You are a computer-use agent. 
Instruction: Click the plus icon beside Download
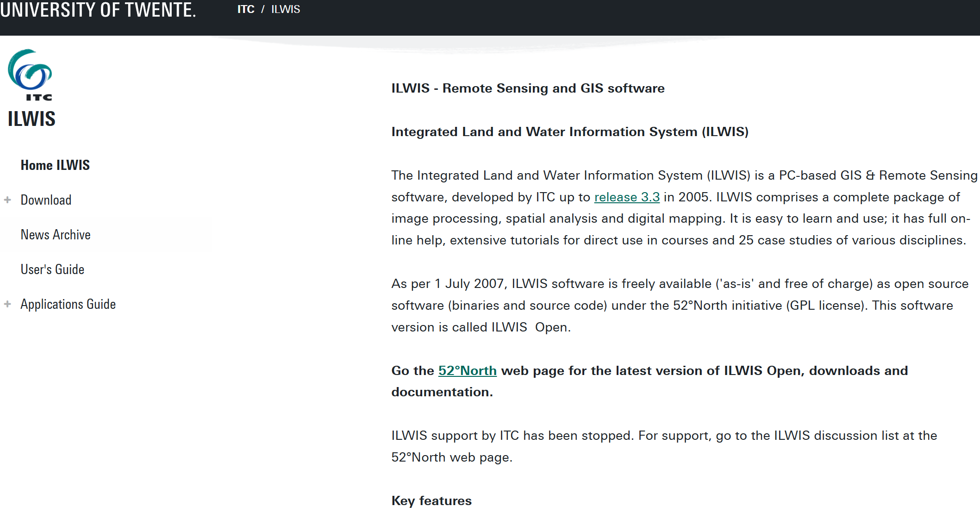[7, 200]
